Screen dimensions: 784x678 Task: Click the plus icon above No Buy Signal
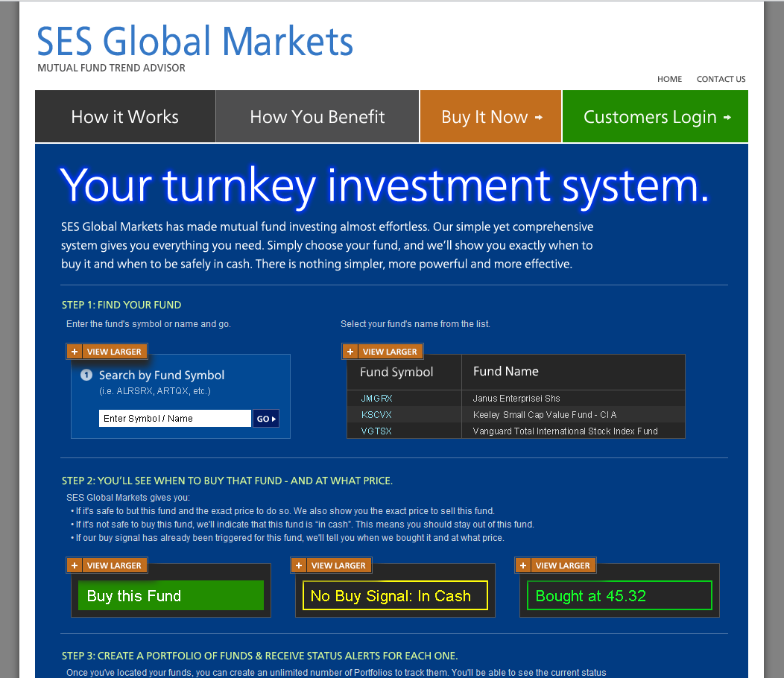299,565
